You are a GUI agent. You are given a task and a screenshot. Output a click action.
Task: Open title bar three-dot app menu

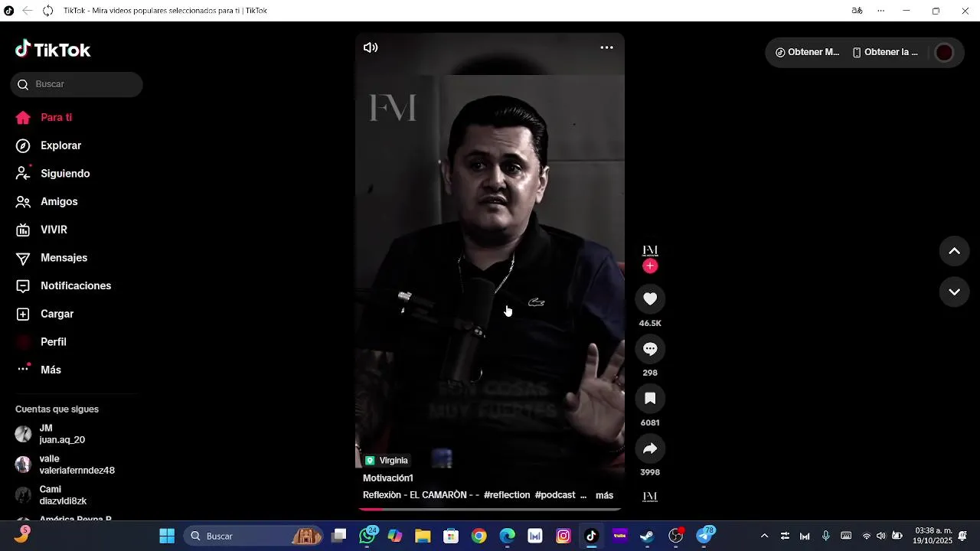tap(880, 11)
